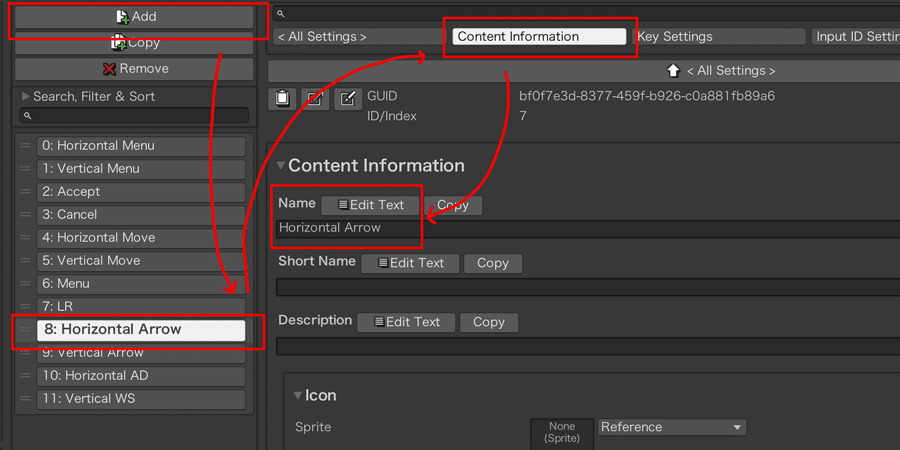Click Edit Text button for Short Name
Image resolution: width=900 pixels, height=450 pixels.
point(410,263)
